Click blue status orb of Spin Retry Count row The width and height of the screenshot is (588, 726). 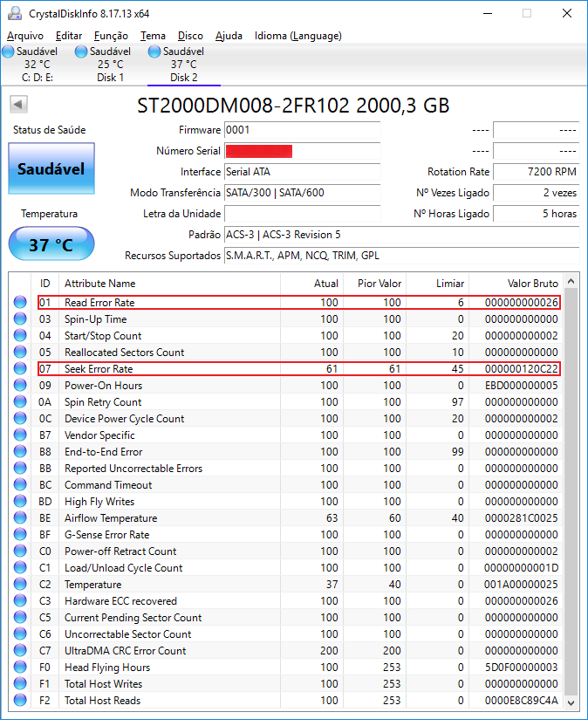tap(20, 402)
